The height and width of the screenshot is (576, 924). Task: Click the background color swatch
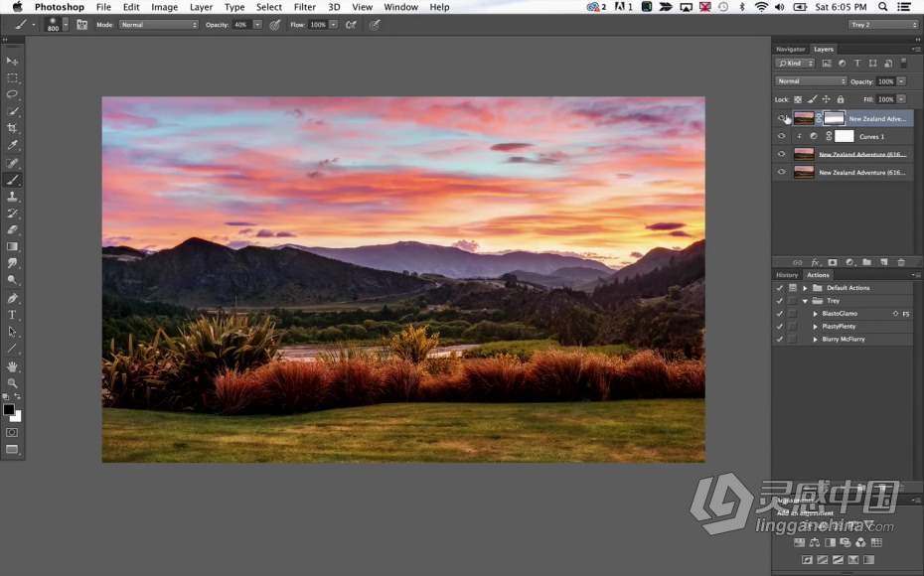pyautogui.click(x=17, y=417)
